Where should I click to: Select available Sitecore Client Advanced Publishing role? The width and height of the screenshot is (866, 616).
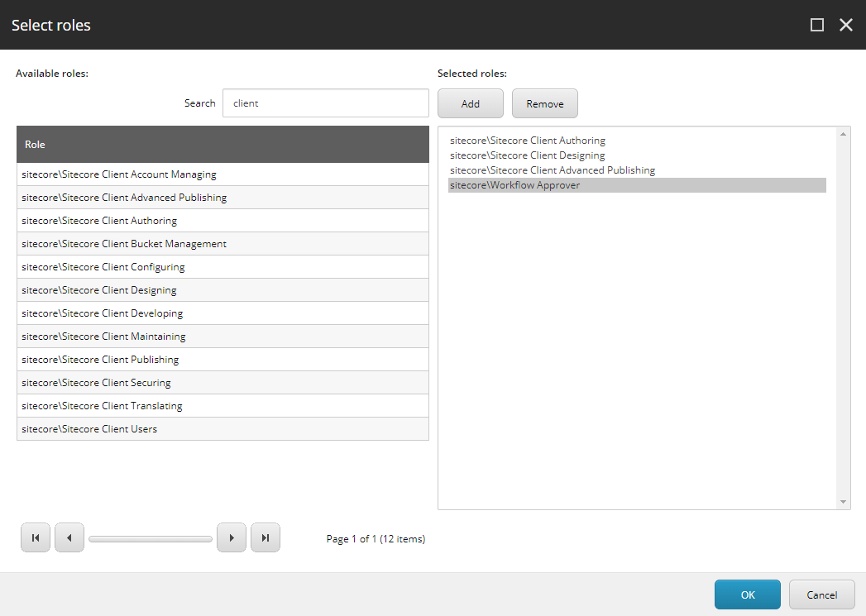click(x=222, y=198)
